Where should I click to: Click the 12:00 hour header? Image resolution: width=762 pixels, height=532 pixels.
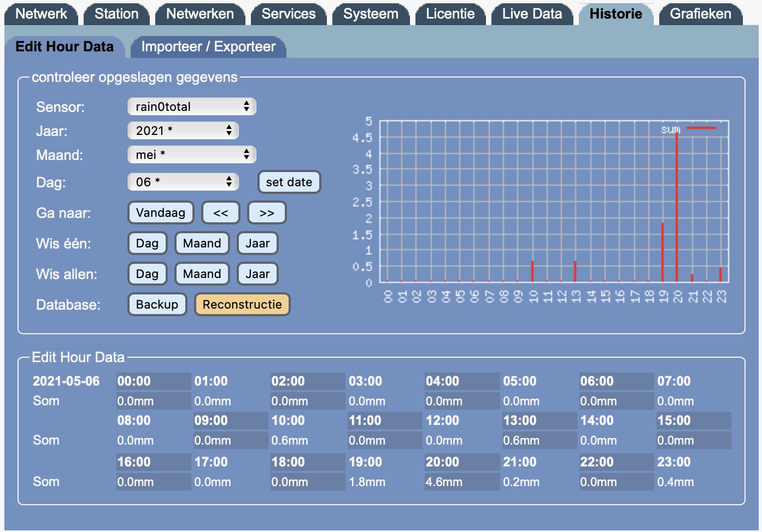point(443,421)
